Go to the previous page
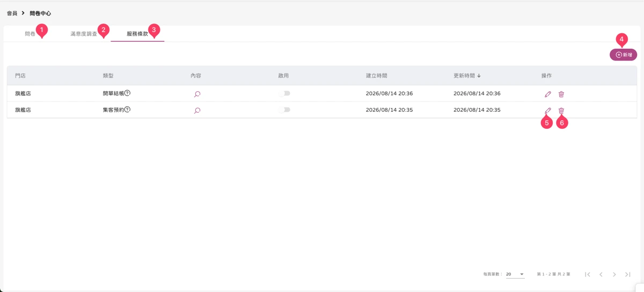Viewport: 644px width, 292px height. point(601,274)
